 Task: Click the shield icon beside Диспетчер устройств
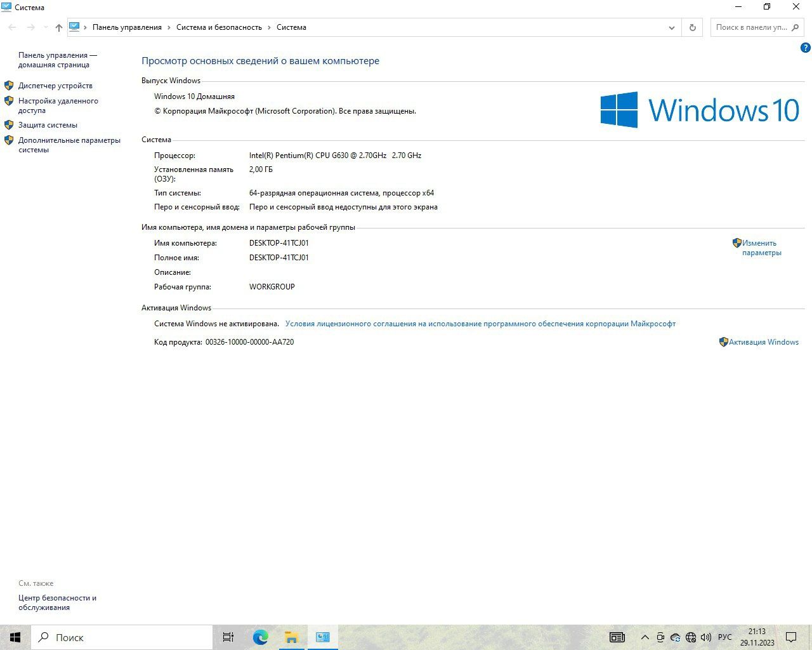click(x=9, y=85)
